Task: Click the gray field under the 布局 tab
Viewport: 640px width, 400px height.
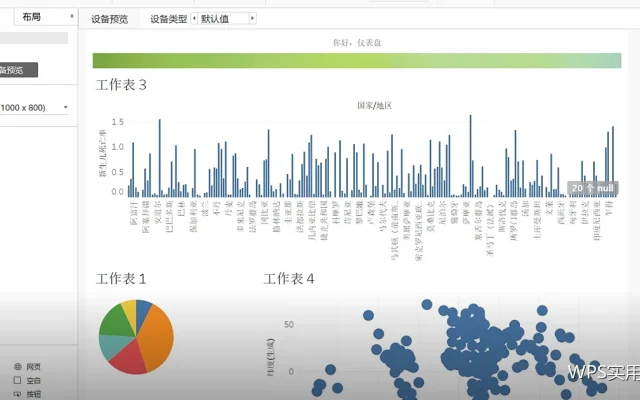Action: tap(34, 38)
